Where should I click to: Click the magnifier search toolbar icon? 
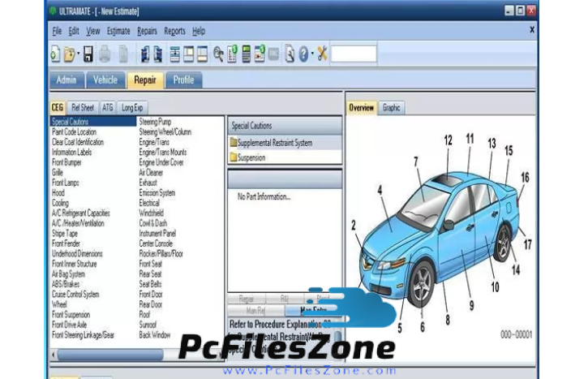click(218, 54)
